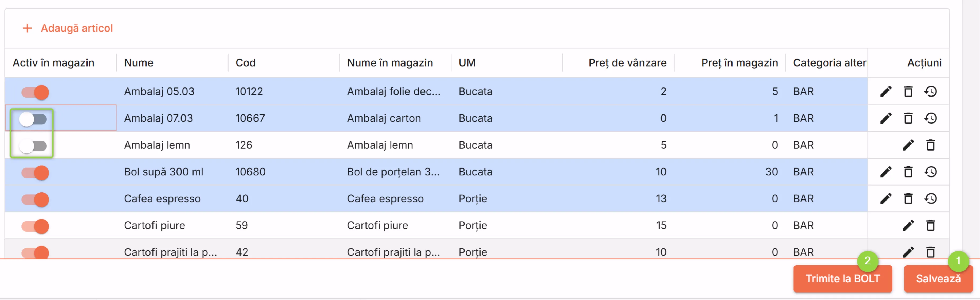The width and height of the screenshot is (980, 300).
Task: Turn off Bol supă 300 ml toggle
Action: [x=35, y=173]
